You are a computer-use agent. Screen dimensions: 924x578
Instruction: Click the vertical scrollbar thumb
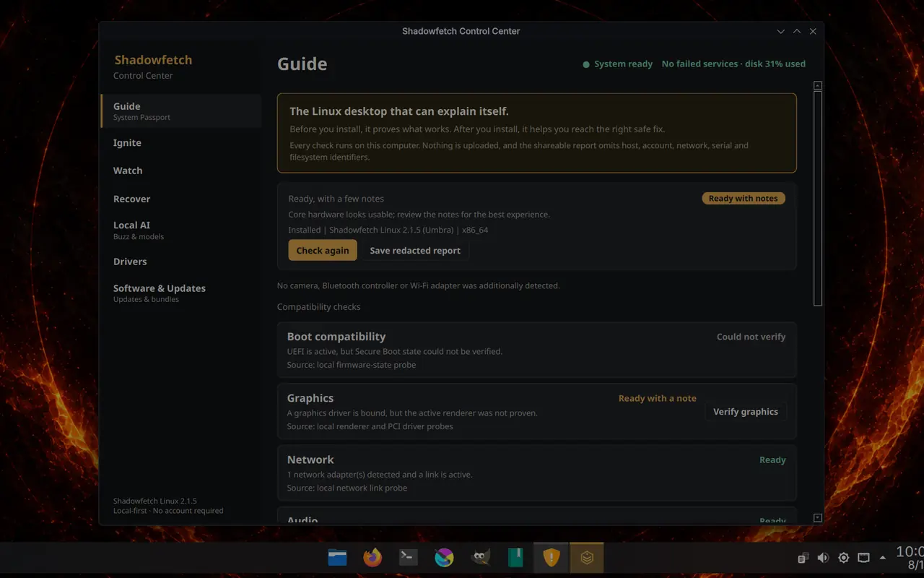(818, 198)
